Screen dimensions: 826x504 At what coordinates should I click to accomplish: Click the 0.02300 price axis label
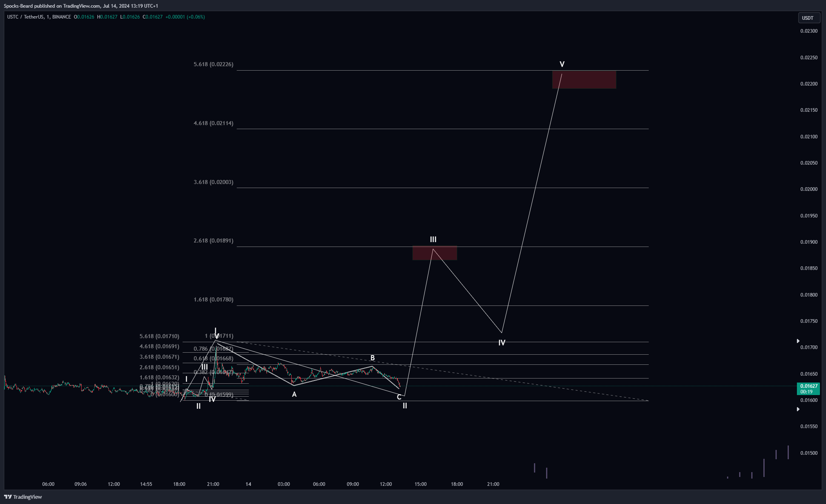point(809,31)
